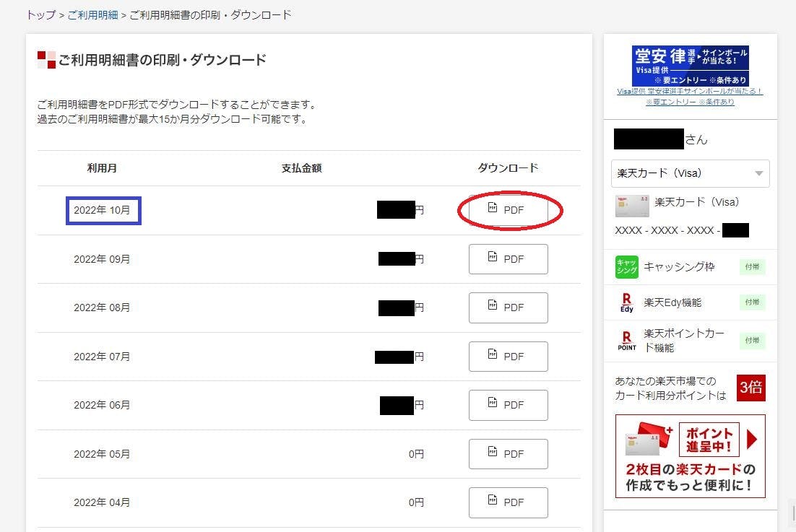Screen dimensions: 796x532
Task: Download the 2022年 08月 statement PDF
Action: pyautogui.click(x=509, y=308)
